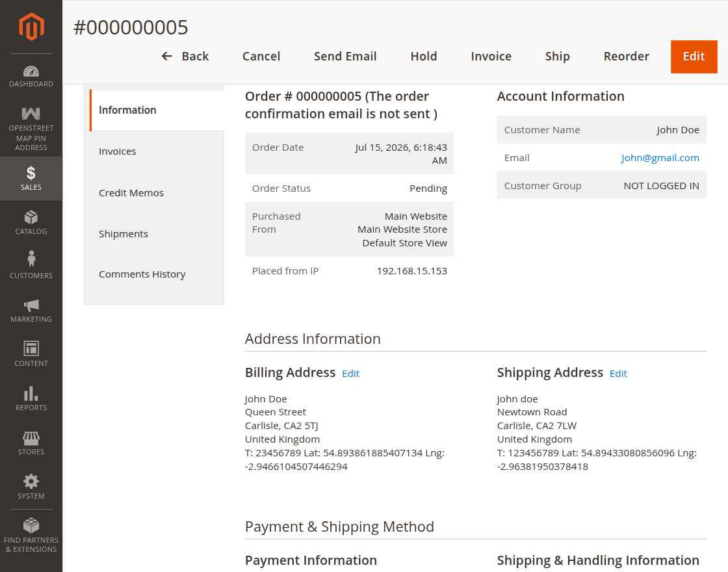728x572 pixels.
Task: Click the Back arrow icon
Action: tap(166, 56)
